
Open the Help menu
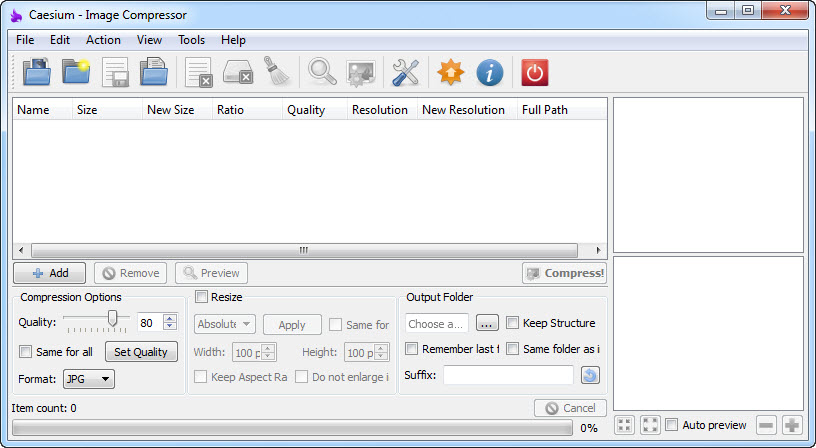point(233,40)
